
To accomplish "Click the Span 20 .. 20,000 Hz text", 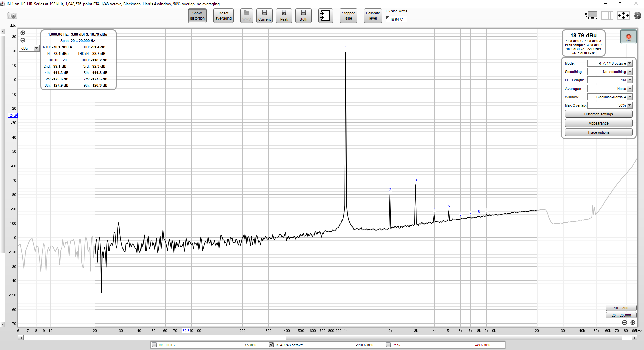I will tap(78, 41).
